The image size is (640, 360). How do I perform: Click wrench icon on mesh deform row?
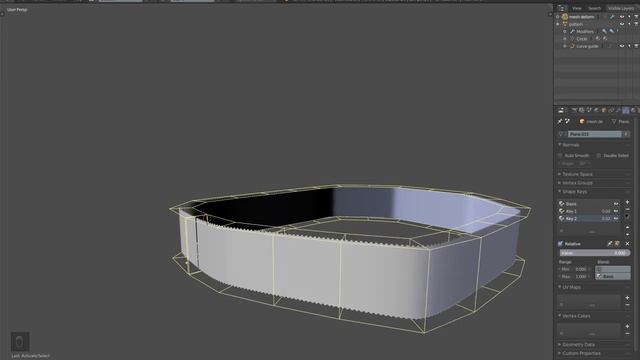[612, 17]
